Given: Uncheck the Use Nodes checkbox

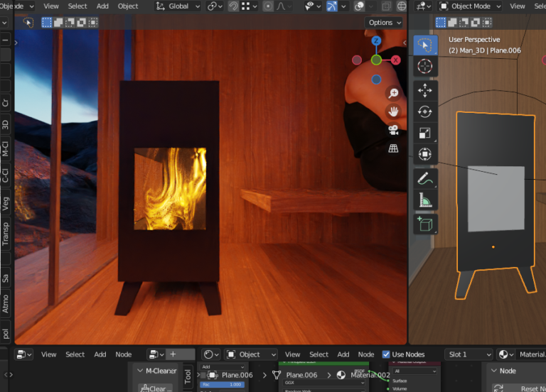Looking at the screenshot, I should [386, 354].
